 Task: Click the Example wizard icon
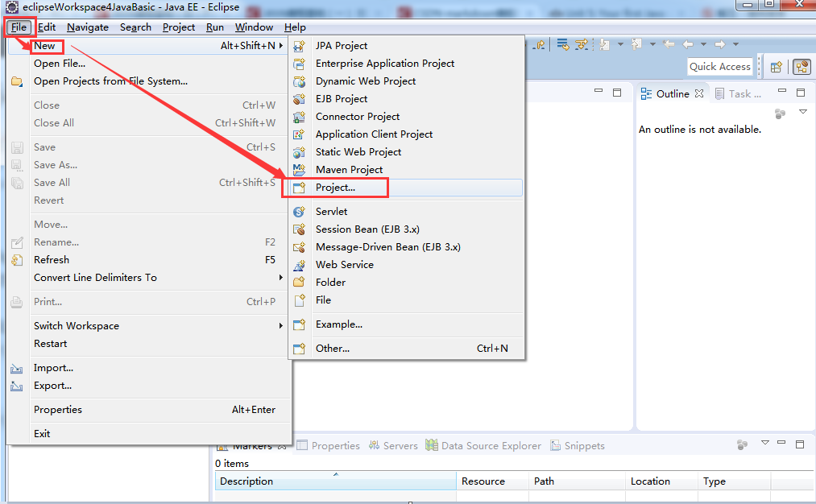[x=299, y=324]
